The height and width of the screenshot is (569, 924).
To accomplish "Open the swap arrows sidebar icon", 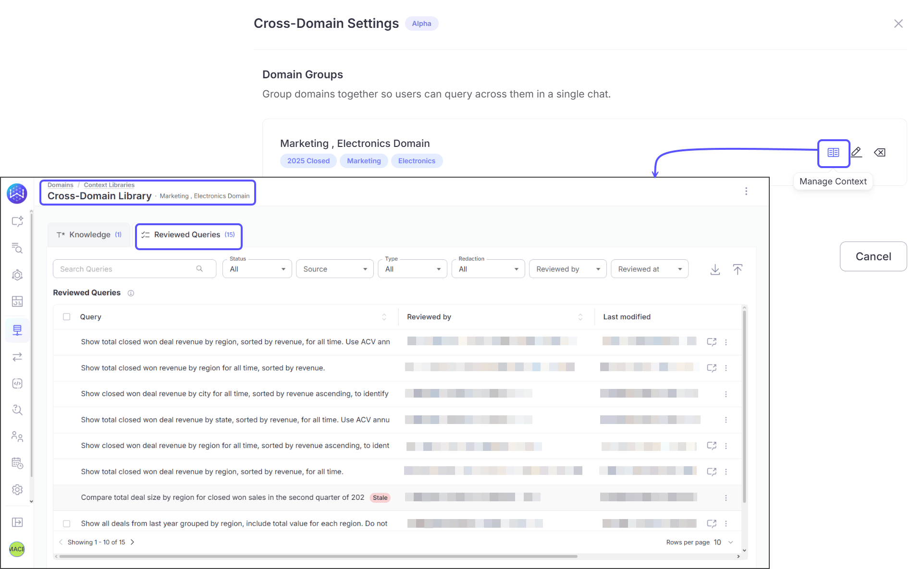I will (x=17, y=357).
